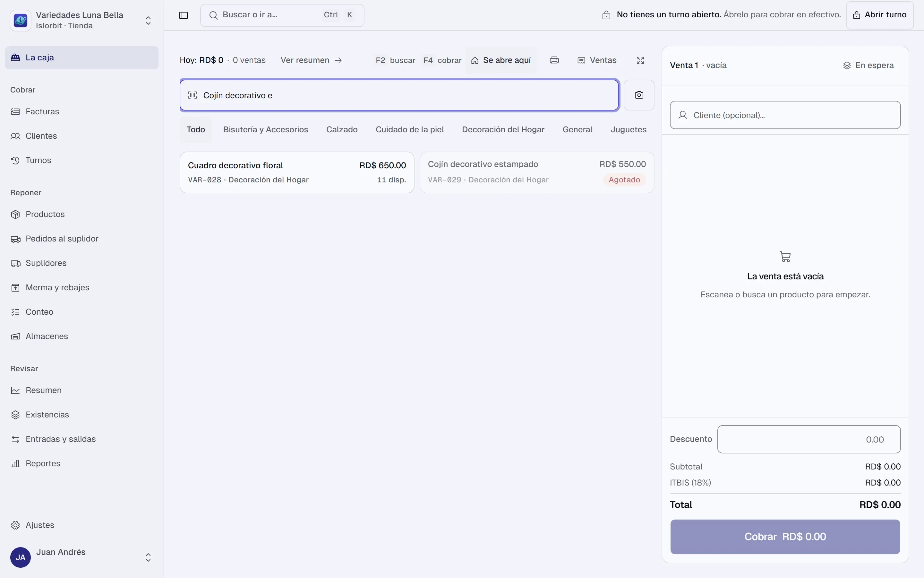Open Almacenes section
The image size is (924, 578).
coord(82,337)
